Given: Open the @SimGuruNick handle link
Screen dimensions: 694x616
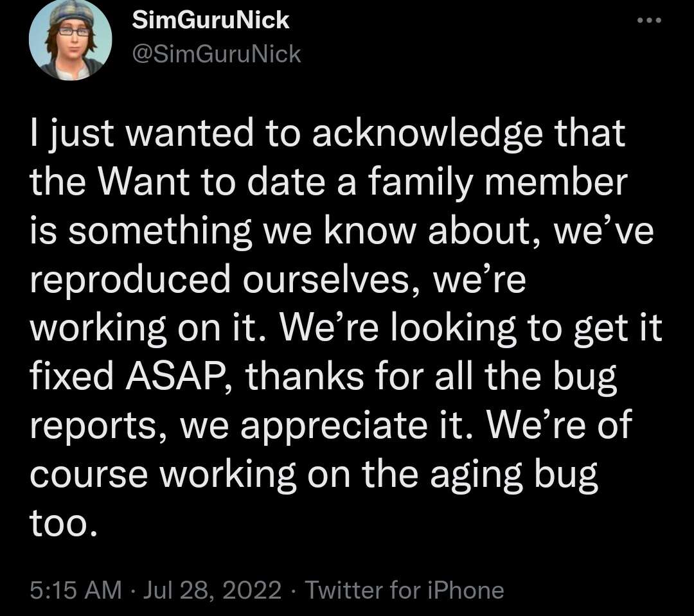Looking at the screenshot, I should 217,55.
